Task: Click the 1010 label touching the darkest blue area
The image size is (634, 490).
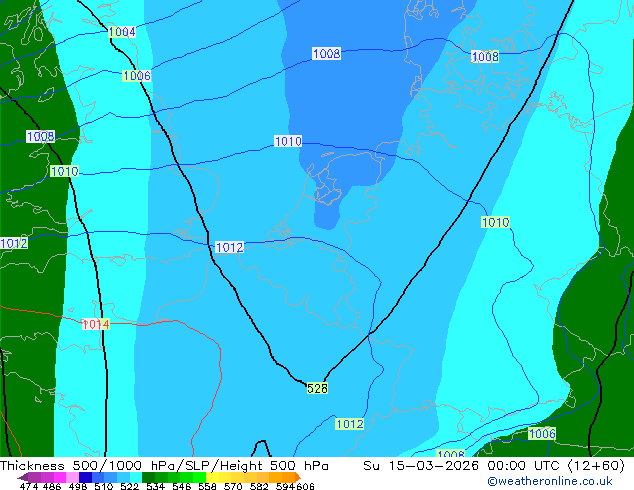Action: pyautogui.click(x=288, y=141)
